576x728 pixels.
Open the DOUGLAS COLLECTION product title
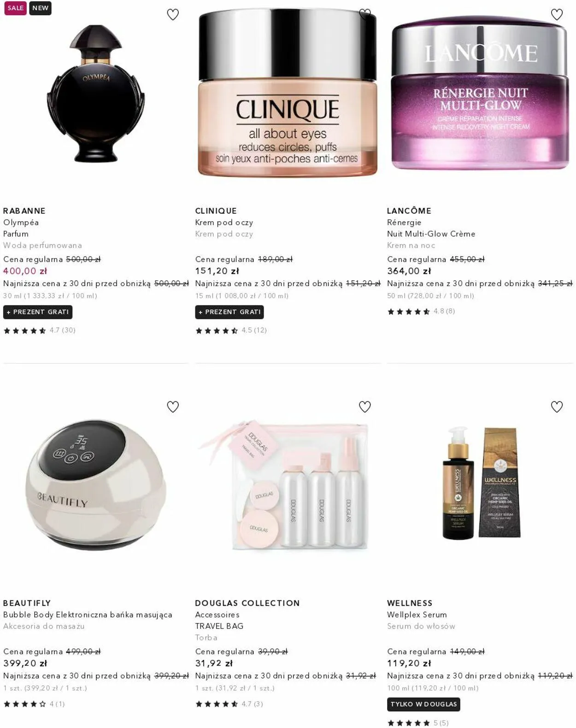247,603
